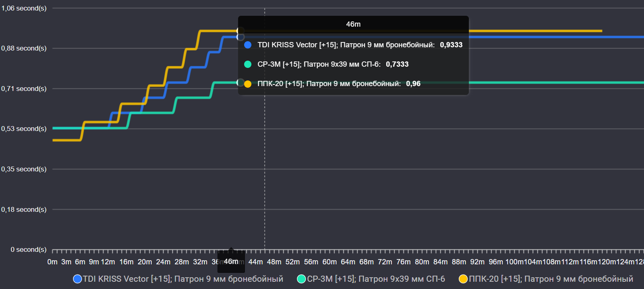The width and height of the screenshot is (644, 289).
Task: Click the yellow ППК-20 data point at 46m
Action: [x=240, y=31]
